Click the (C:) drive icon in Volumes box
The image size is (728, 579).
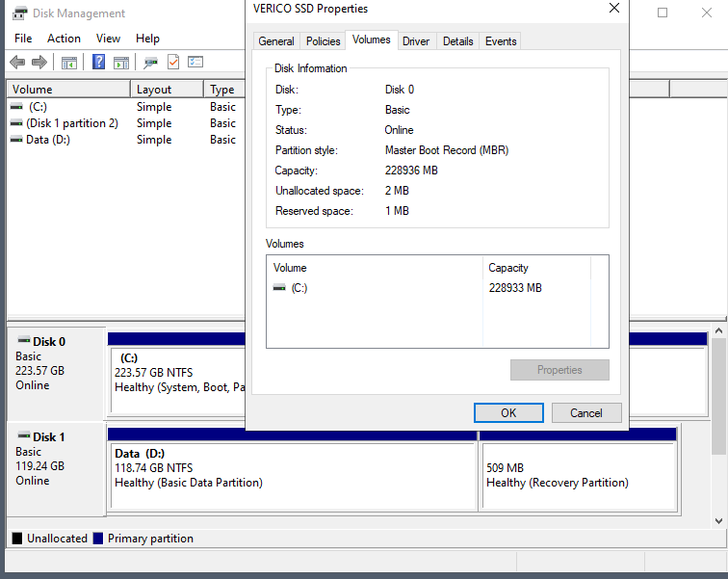coord(279,288)
